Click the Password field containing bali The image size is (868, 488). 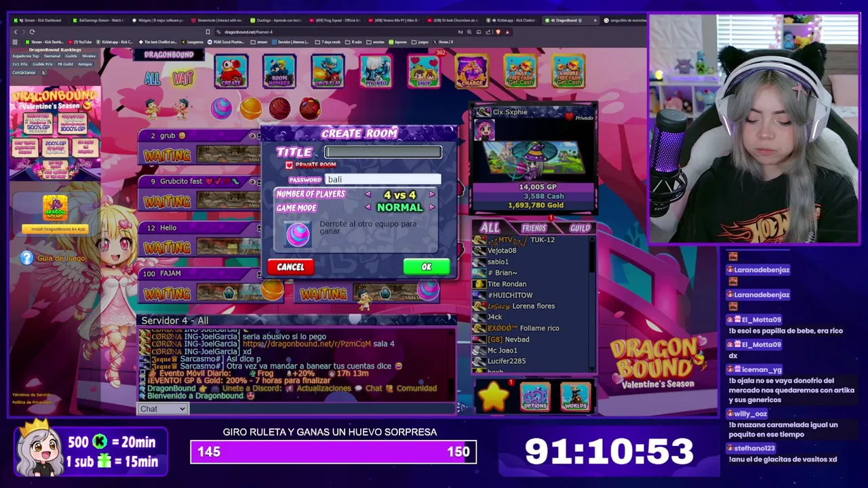[383, 180]
